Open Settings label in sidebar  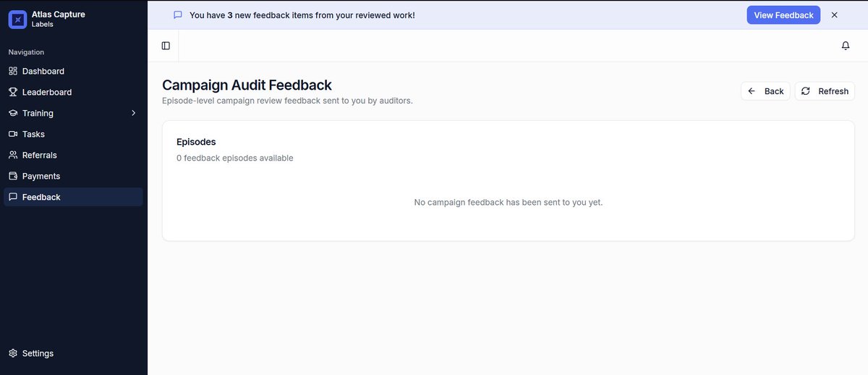(38, 353)
